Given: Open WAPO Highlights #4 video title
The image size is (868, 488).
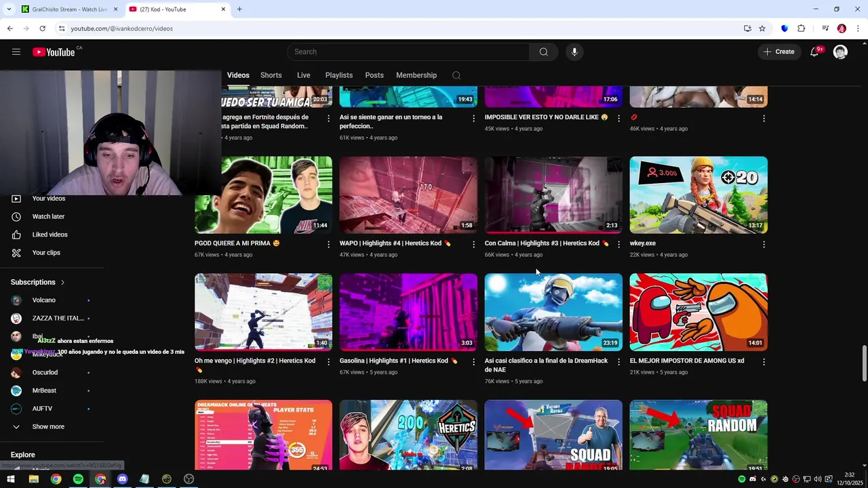Looking at the screenshot, I should point(395,243).
